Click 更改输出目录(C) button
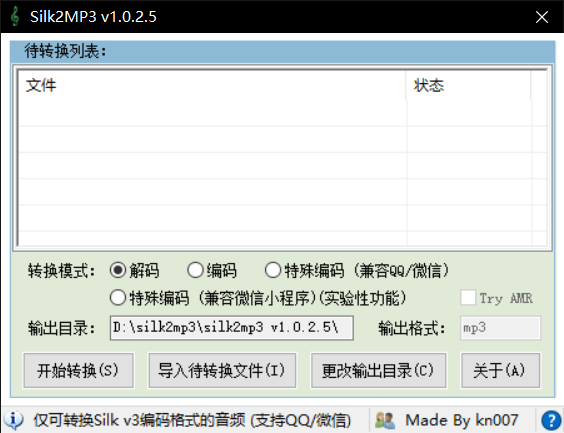 point(379,370)
